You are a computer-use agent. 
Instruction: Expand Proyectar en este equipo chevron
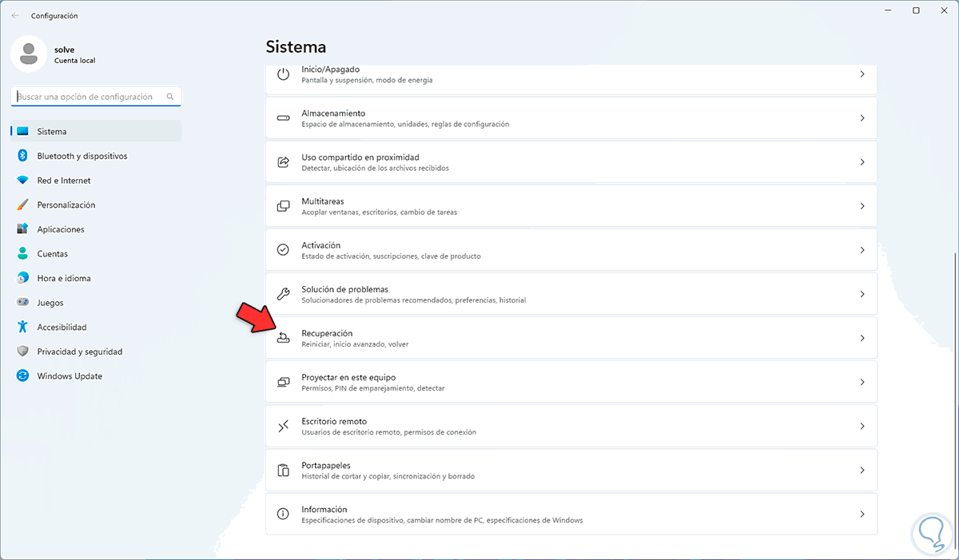point(862,382)
